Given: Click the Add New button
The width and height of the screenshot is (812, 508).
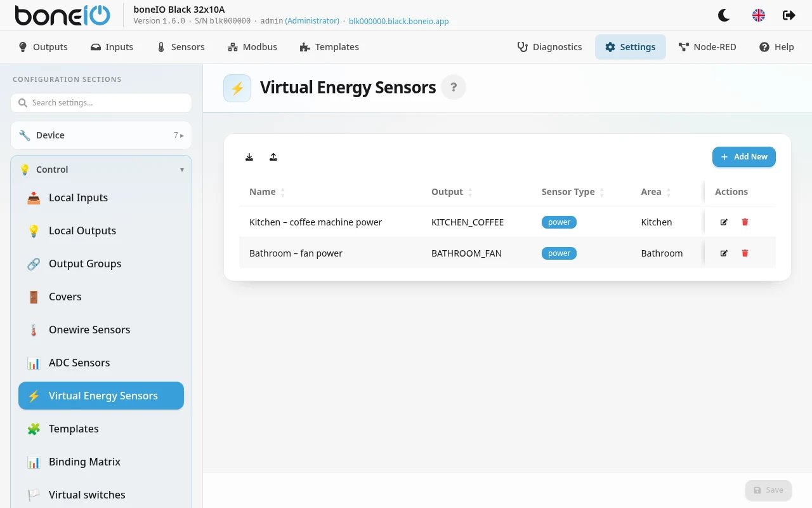Looking at the screenshot, I should click(x=744, y=157).
